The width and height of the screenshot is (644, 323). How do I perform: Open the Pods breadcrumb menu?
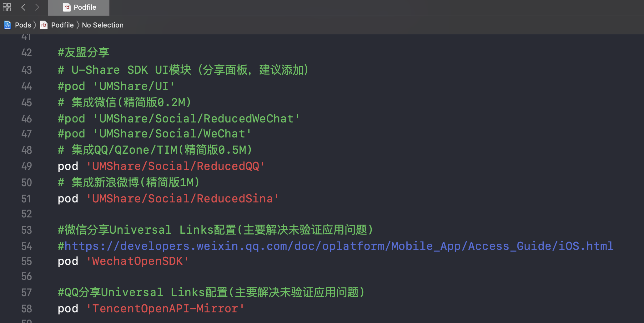(x=23, y=25)
